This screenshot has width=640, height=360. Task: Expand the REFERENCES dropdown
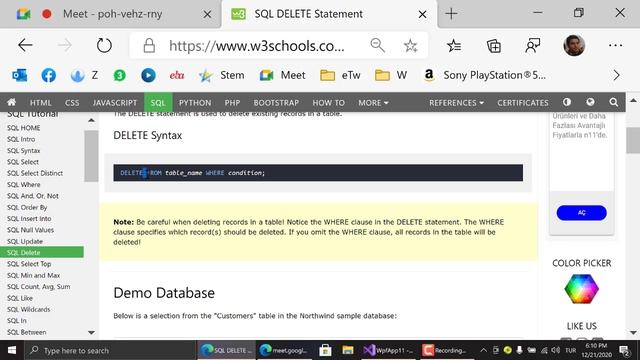[456, 103]
